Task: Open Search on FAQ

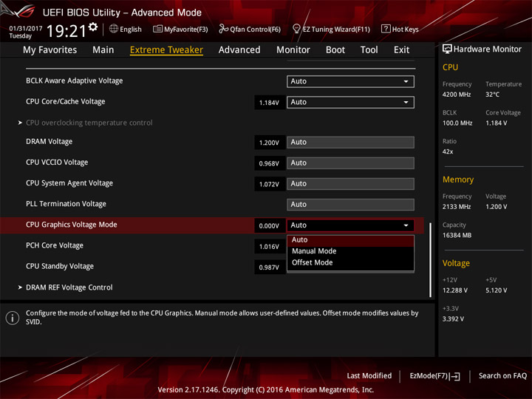Action: tap(502, 376)
